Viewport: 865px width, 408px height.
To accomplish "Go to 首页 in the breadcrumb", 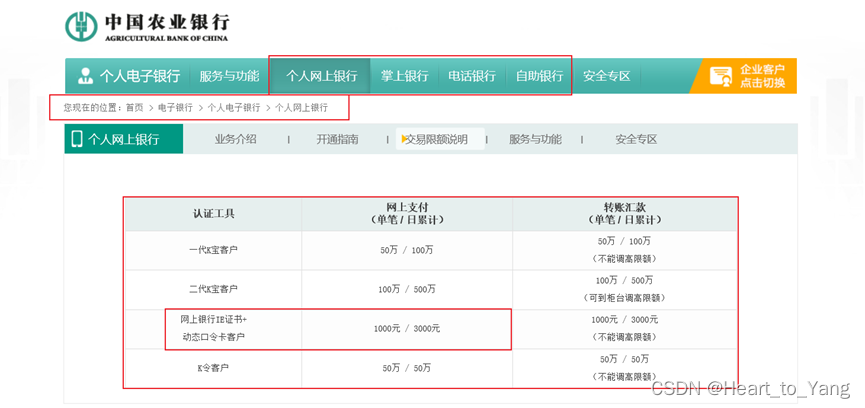I will pyautogui.click(x=135, y=108).
